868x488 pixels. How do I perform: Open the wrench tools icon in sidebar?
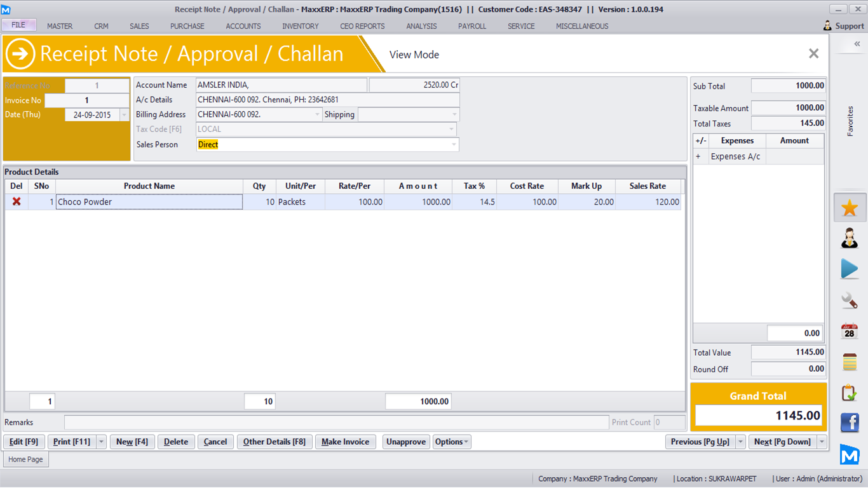pos(850,300)
